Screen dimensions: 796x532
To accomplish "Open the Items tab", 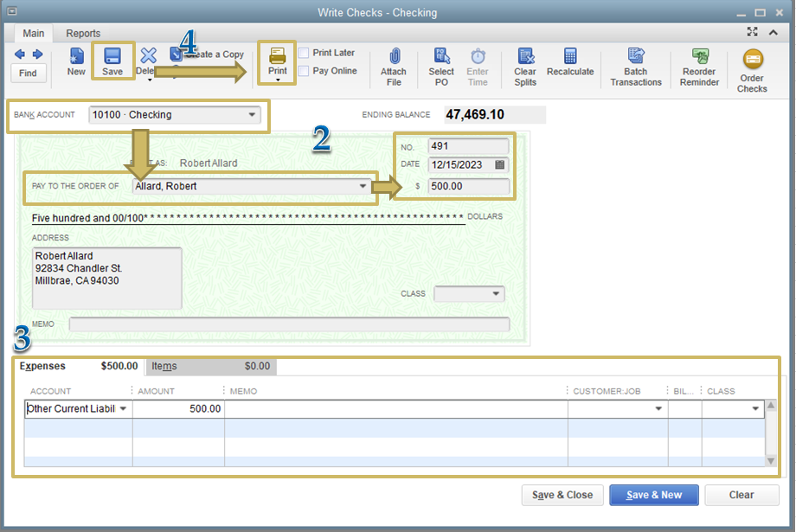I will pos(164,366).
